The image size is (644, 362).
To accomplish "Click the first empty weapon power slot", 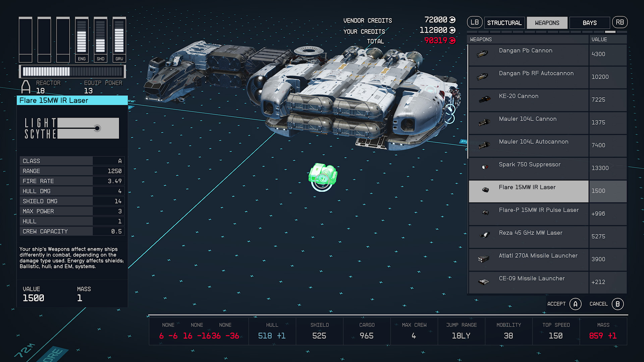I will (x=25, y=40).
